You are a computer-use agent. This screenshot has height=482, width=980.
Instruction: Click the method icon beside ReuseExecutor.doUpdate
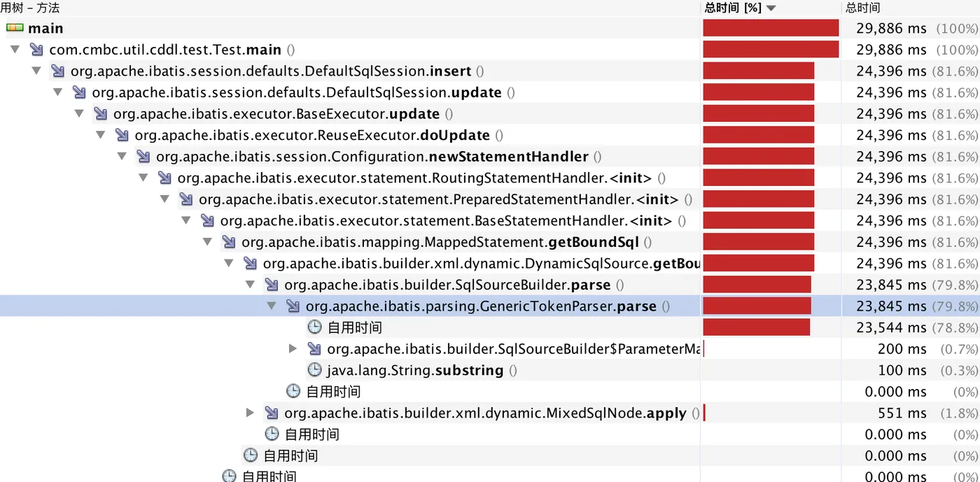122,135
